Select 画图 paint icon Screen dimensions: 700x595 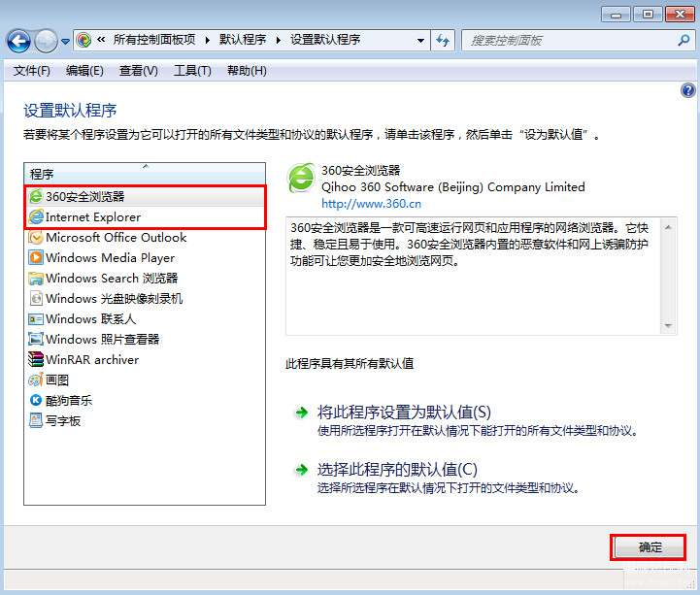click(36, 380)
